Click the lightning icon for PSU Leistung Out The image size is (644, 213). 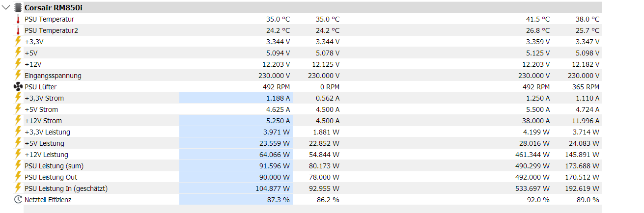pyautogui.click(x=18, y=177)
